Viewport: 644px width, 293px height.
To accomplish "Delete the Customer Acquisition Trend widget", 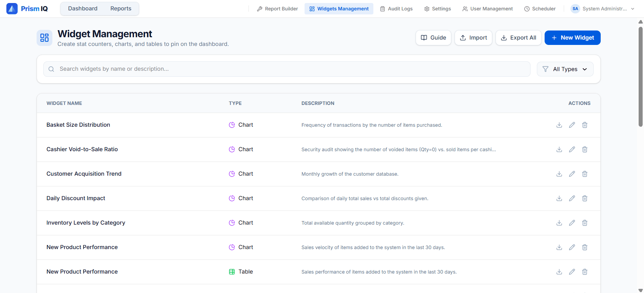I will (x=585, y=174).
